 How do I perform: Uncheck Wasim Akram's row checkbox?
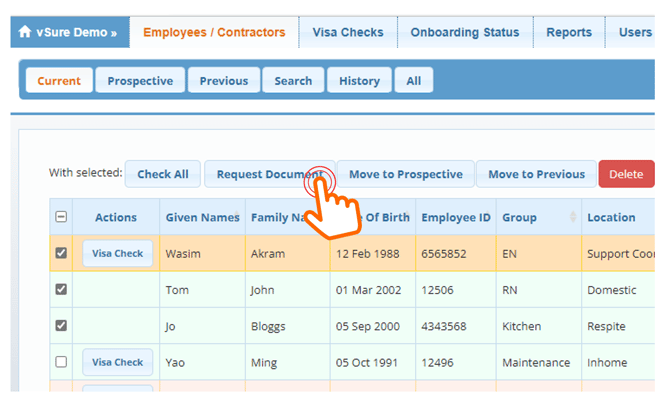point(61,253)
